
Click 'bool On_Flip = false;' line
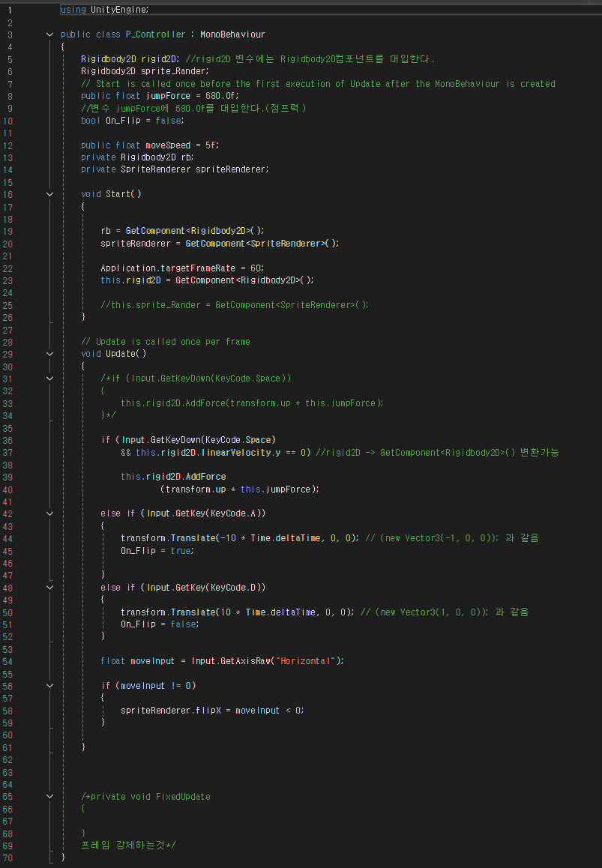(x=133, y=120)
